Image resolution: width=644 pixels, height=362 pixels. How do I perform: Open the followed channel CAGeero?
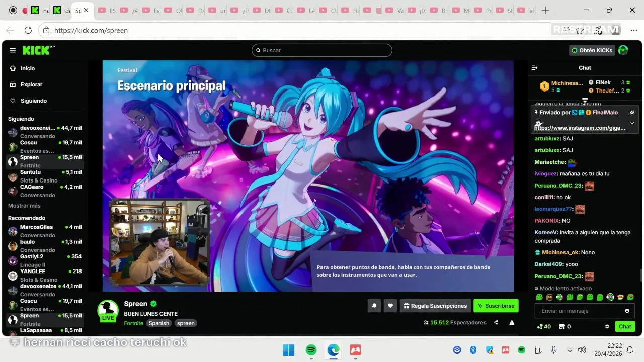click(45, 191)
